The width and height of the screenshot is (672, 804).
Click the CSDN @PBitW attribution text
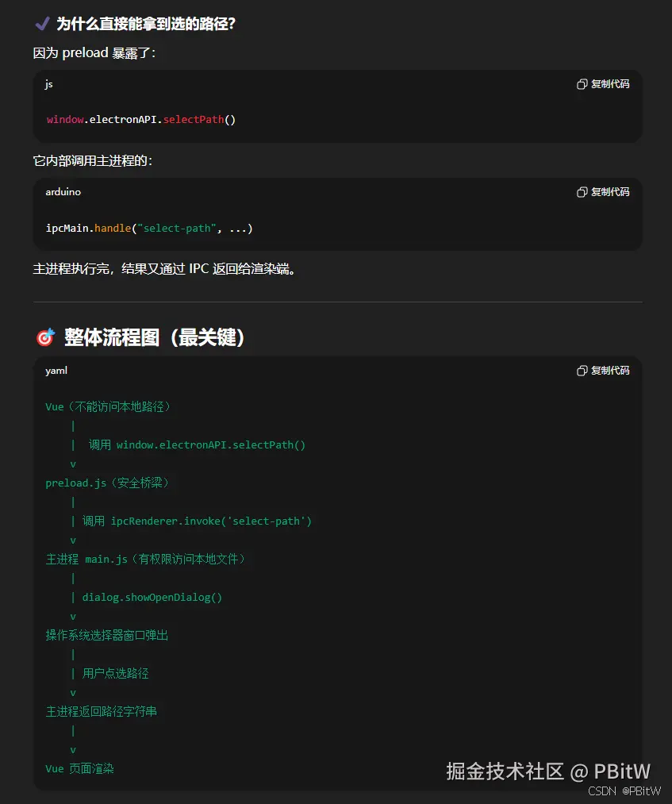[624, 791]
